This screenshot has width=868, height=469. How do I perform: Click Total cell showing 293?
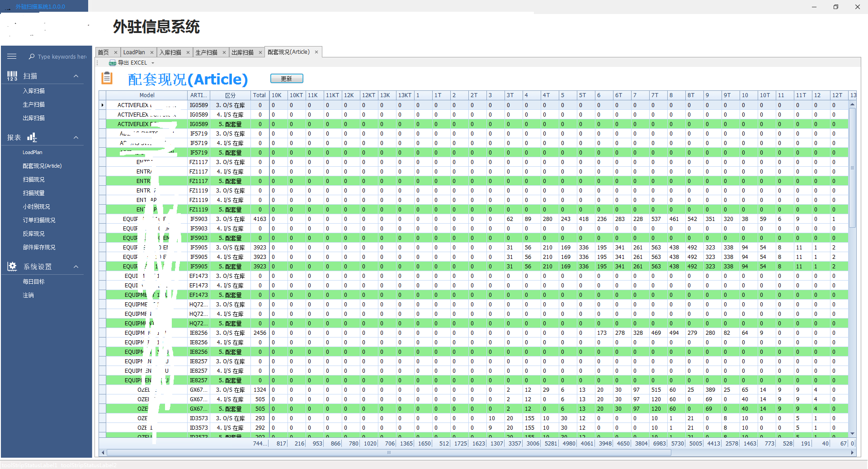(260, 418)
